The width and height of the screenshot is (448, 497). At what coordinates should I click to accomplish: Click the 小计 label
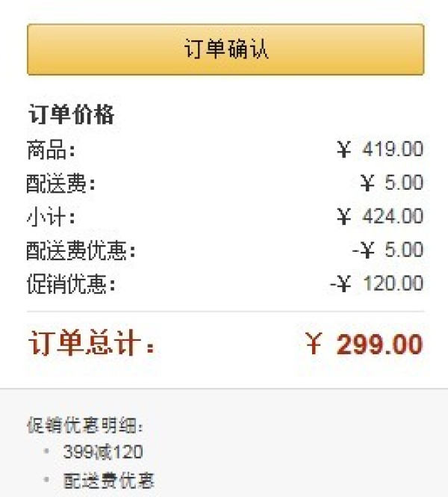51,217
